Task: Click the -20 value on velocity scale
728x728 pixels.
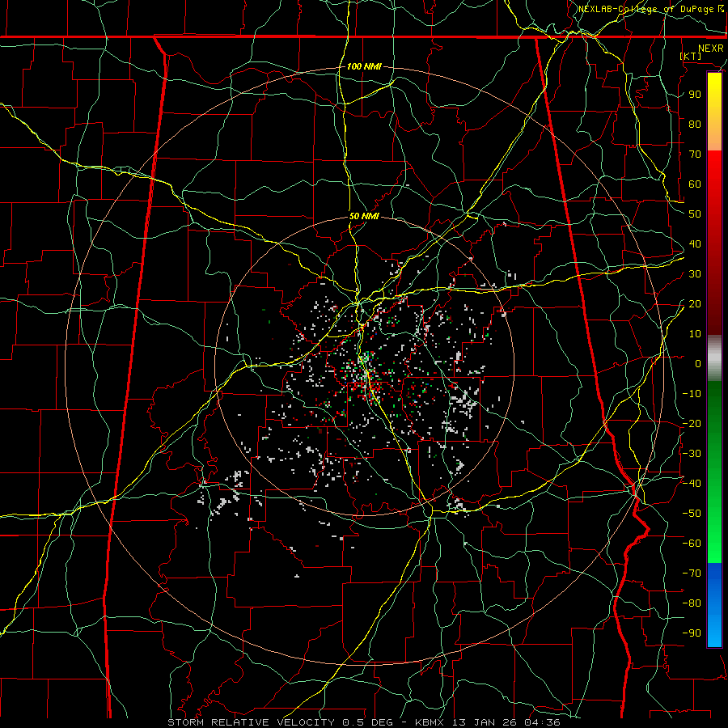Action: click(x=692, y=423)
